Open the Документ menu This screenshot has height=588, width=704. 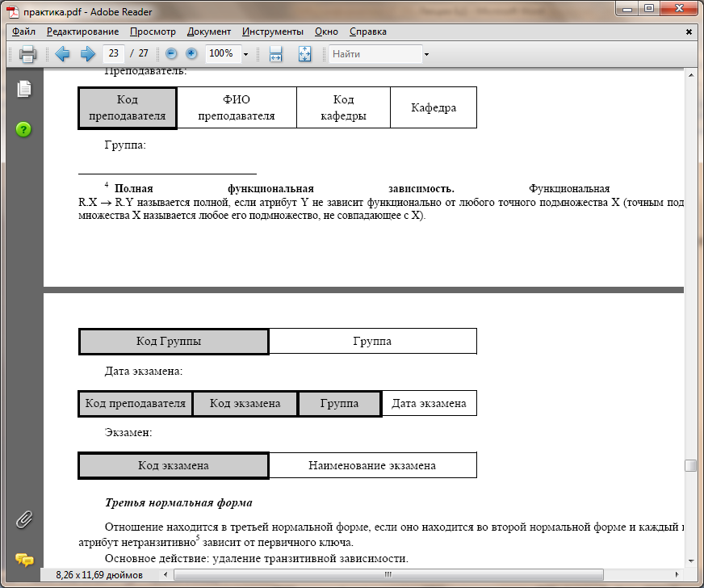click(209, 31)
